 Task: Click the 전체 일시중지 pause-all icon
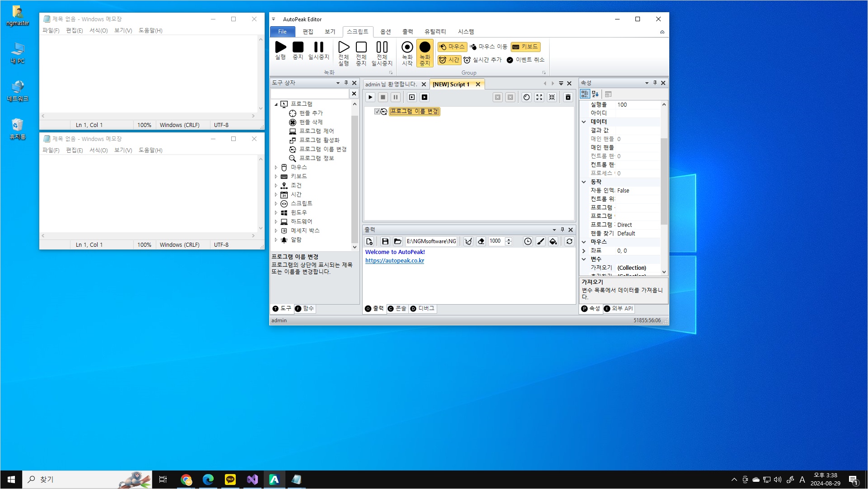point(382,47)
